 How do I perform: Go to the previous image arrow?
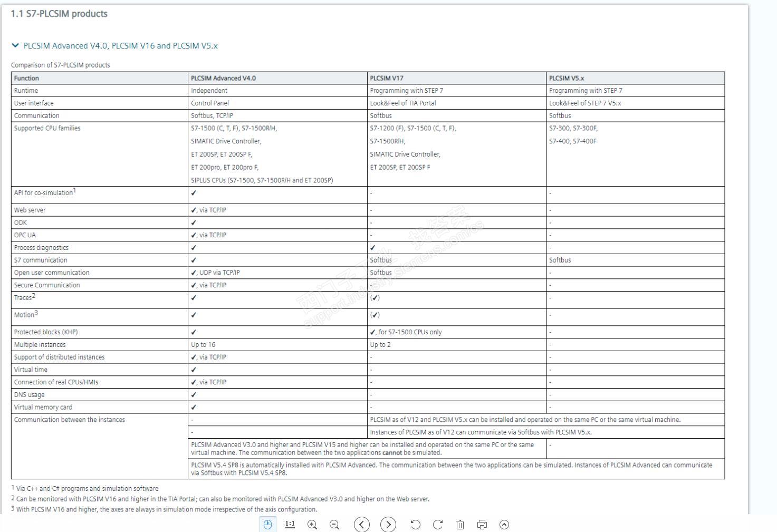pyautogui.click(x=362, y=525)
